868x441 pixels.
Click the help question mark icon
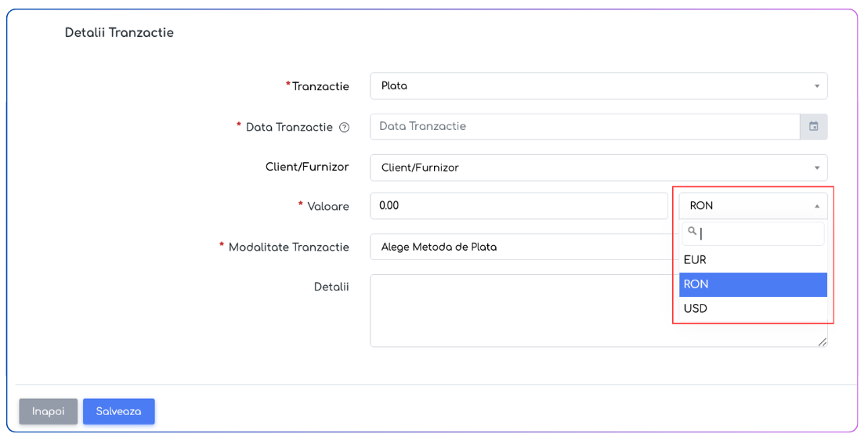click(x=344, y=127)
